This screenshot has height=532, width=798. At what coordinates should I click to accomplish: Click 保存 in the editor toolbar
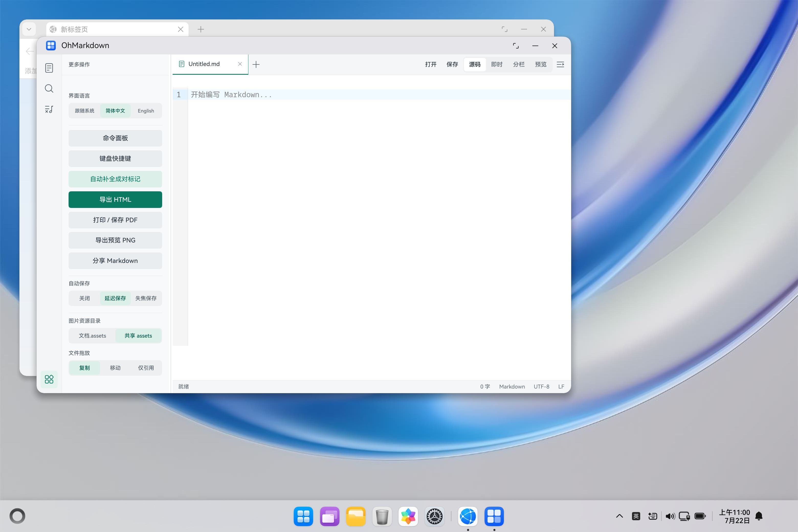[452, 64]
